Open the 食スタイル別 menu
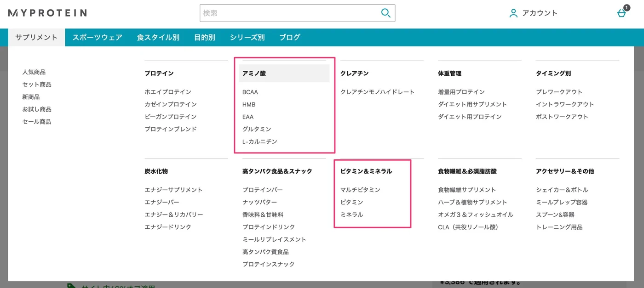644x288 pixels. pyautogui.click(x=158, y=38)
